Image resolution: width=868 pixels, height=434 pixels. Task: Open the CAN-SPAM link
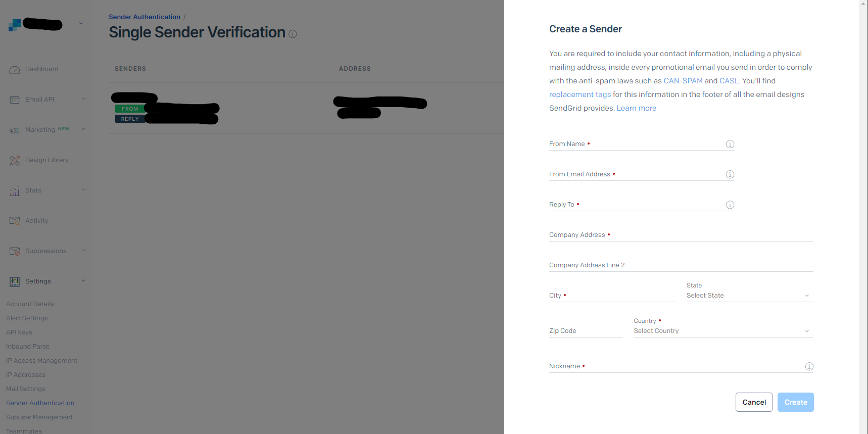coord(683,80)
